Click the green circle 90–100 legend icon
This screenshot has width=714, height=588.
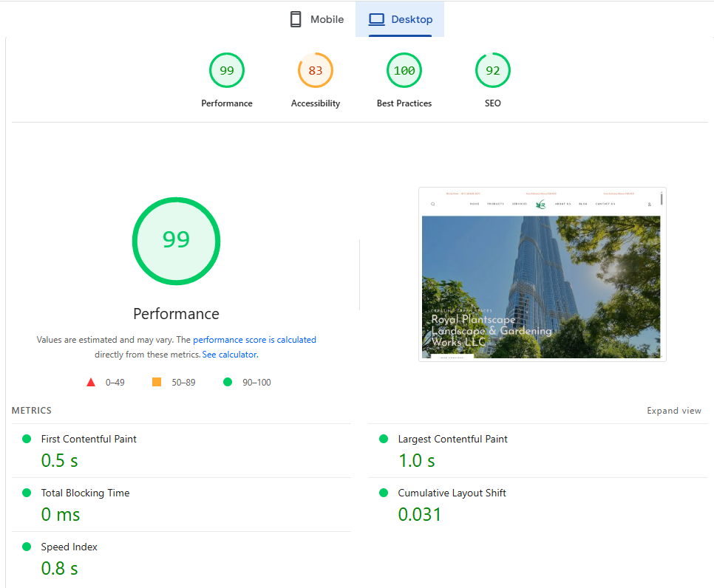[x=228, y=383]
